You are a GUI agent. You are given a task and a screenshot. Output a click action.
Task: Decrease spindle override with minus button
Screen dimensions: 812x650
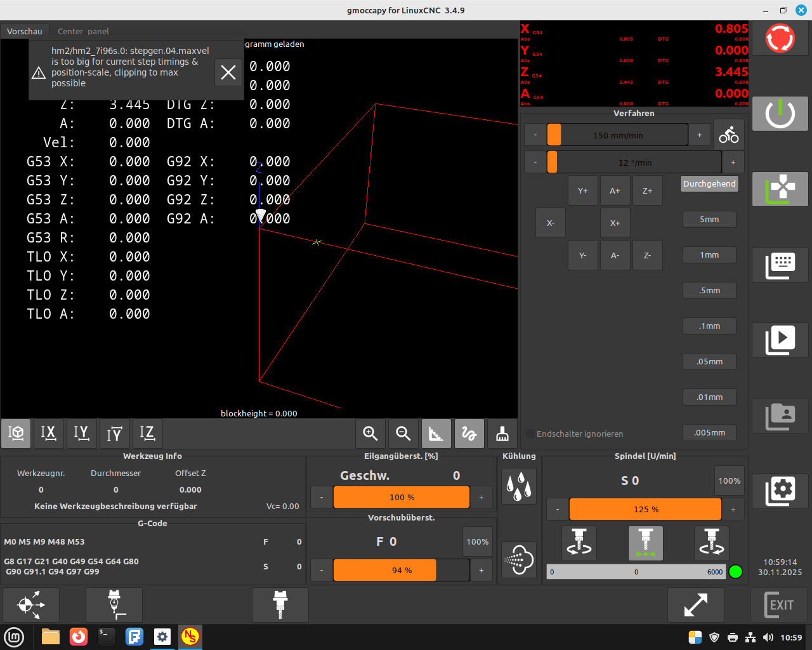(558, 509)
